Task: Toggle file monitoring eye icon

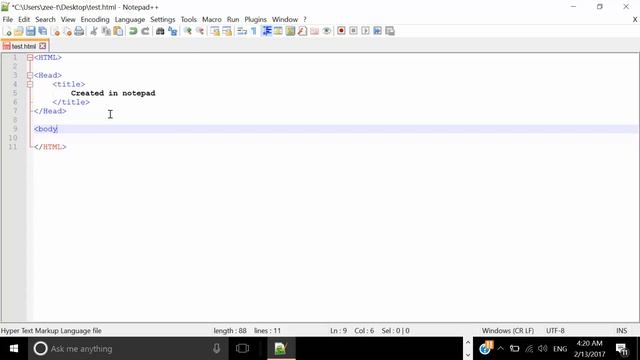Action: pos(327,31)
